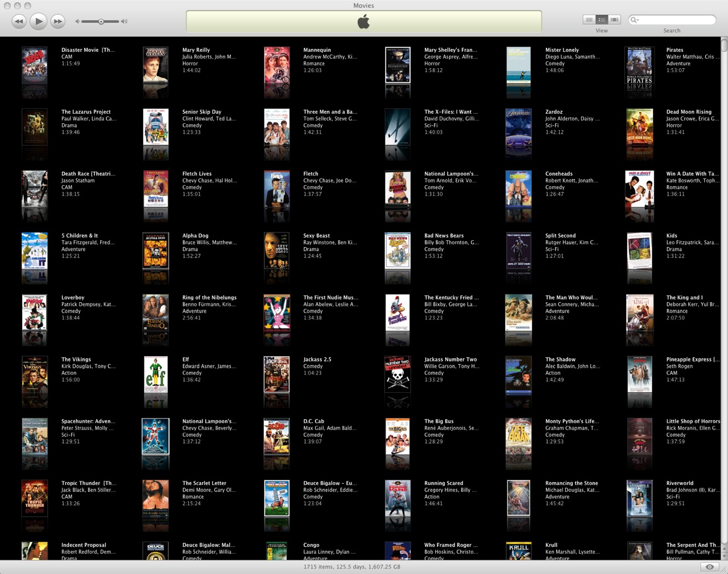The image size is (728, 574).
Task: Select Fletch Lives poster
Action: pyautogui.click(x=155, y=189)
